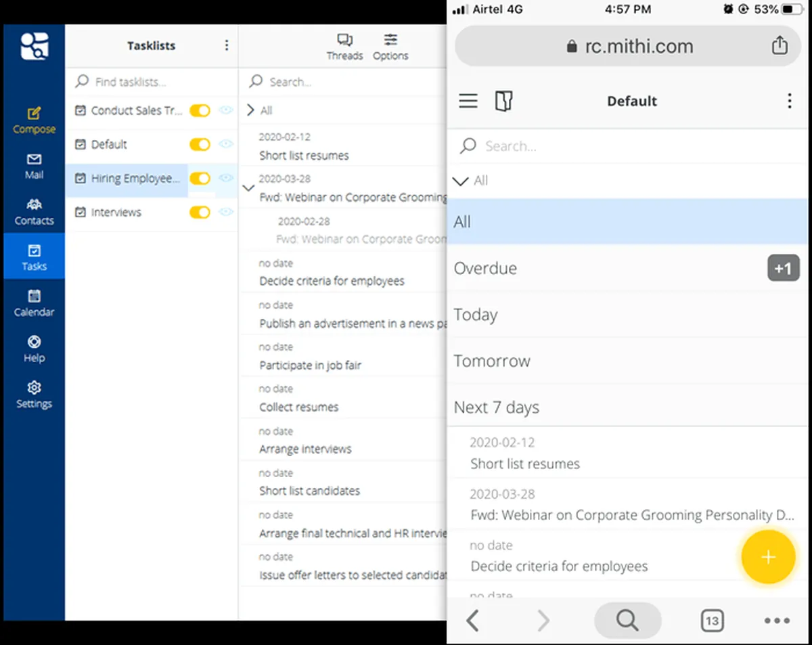Click the eye icon for Conduct Sales

[226, 110]
